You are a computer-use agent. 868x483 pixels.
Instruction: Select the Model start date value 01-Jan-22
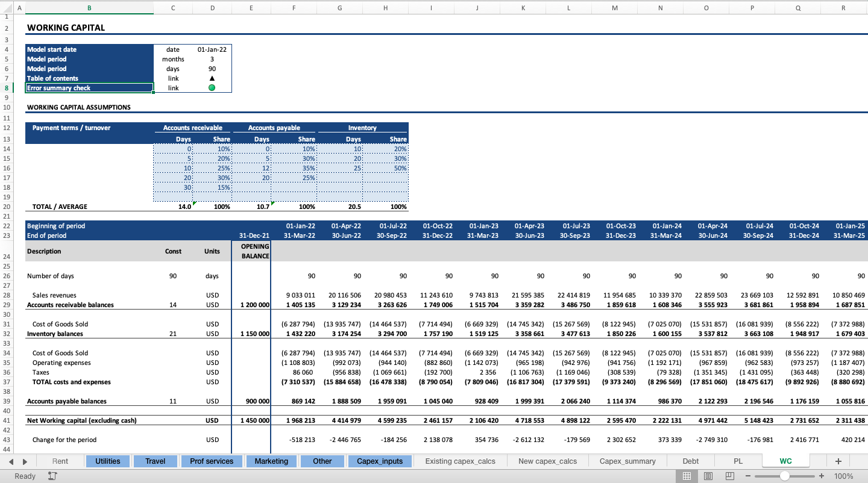(212, 49)
